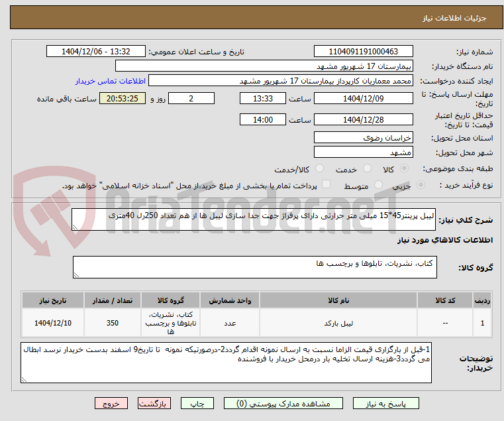Click the response deadline date 1404/12/09
Screen dimensions: 504x421
pyautogui.click(x=363, y=98)
